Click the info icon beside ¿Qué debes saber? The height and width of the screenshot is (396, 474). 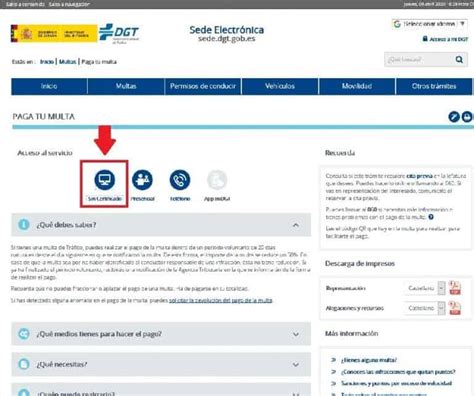tap(24, 225)
